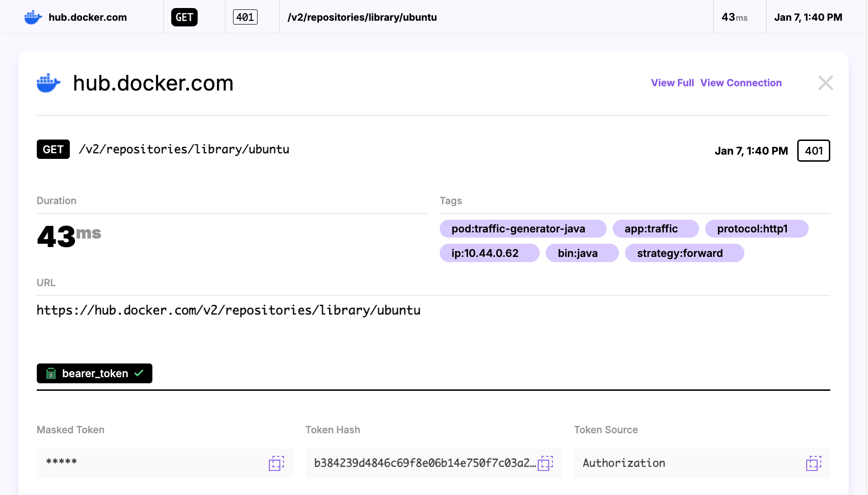Click the Docker logo beside hub.docker.com title
This screenshot has height=495, width=868.
[48, 82]
